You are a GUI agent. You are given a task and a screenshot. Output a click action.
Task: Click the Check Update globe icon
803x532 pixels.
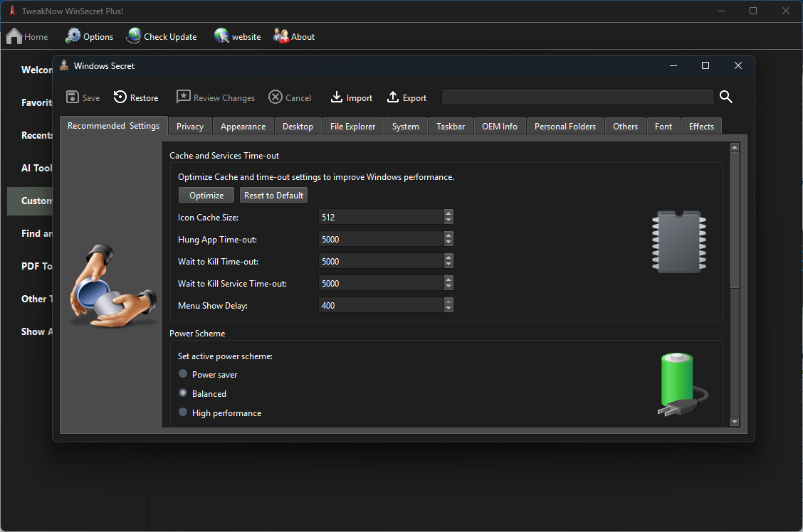pos(134,36)
